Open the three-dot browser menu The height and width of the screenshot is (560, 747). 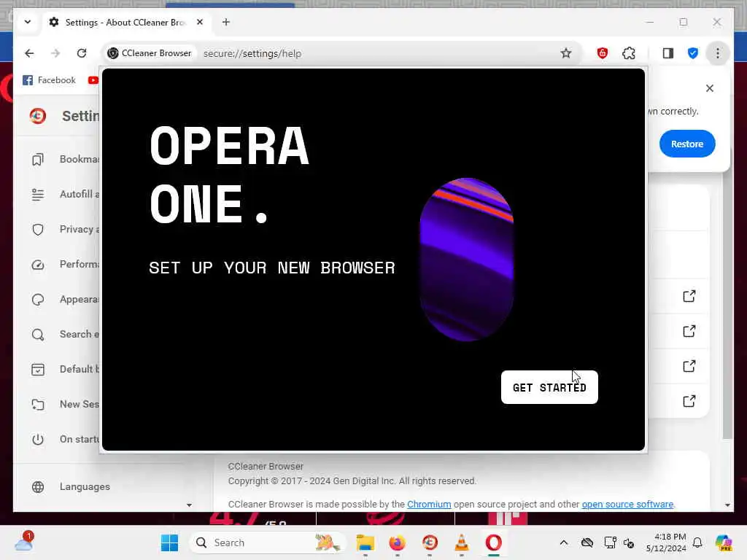(x=718, y=53)
